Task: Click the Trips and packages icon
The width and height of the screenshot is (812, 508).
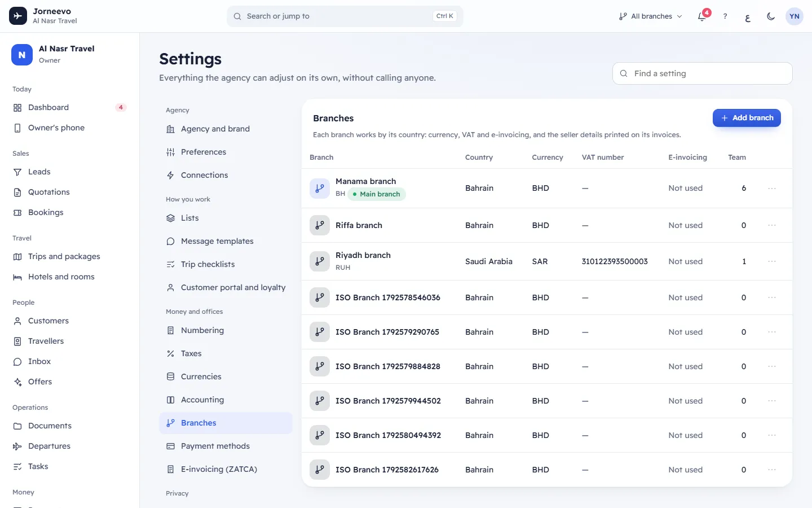Action: coord(17,257)
